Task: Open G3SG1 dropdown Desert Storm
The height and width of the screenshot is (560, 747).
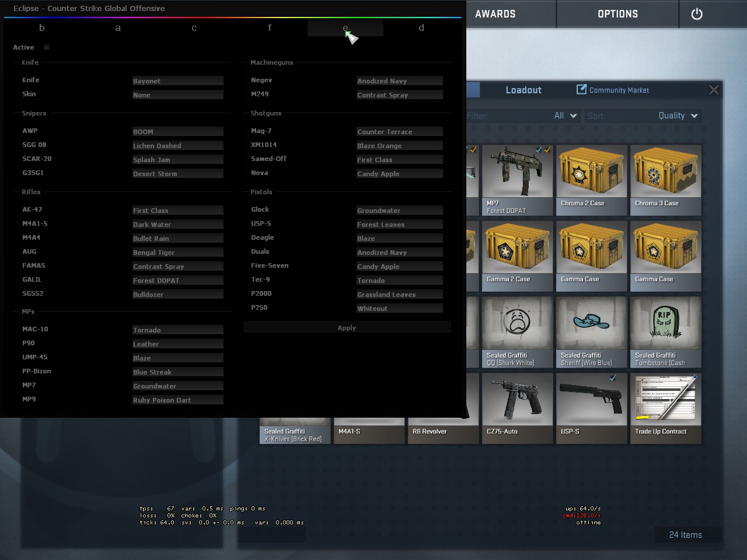Action: click(x=178, y=173)
